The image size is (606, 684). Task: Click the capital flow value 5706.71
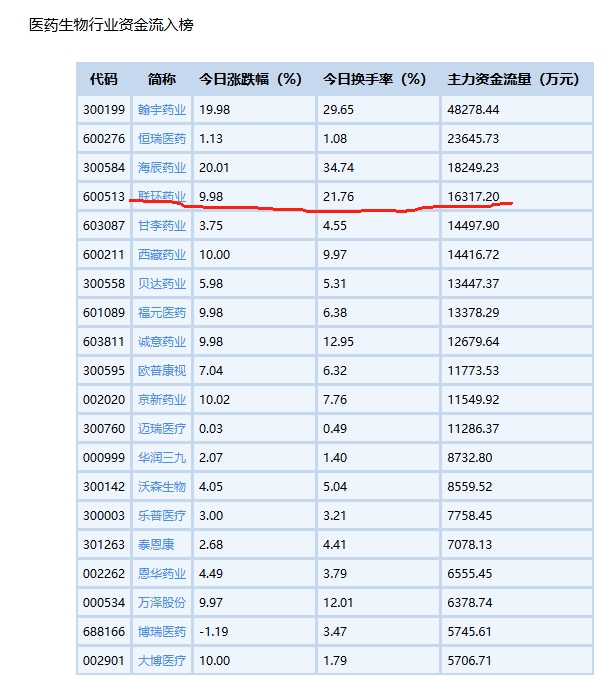(469, 661)
